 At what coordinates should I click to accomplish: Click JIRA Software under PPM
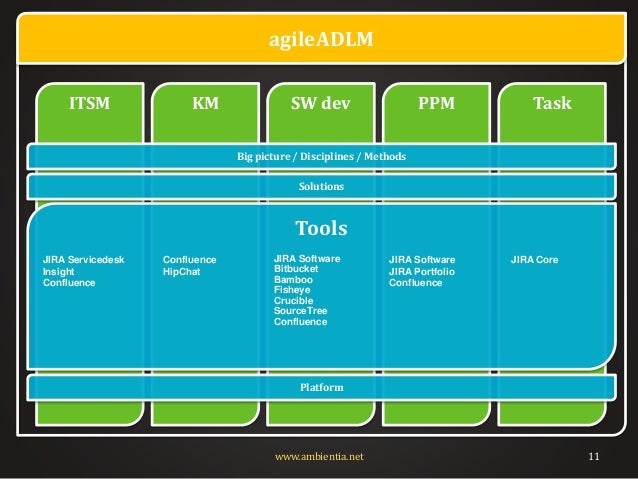point(422,260)
